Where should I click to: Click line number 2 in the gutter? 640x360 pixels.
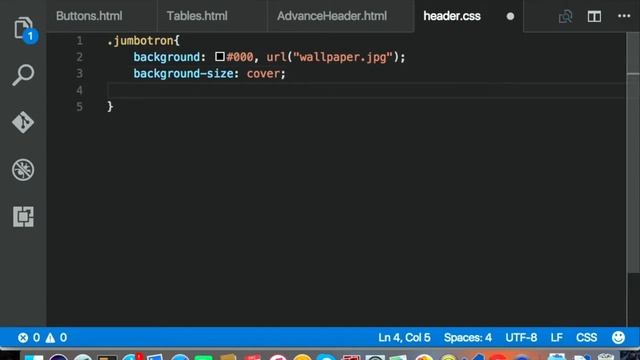tap(79, 57)
